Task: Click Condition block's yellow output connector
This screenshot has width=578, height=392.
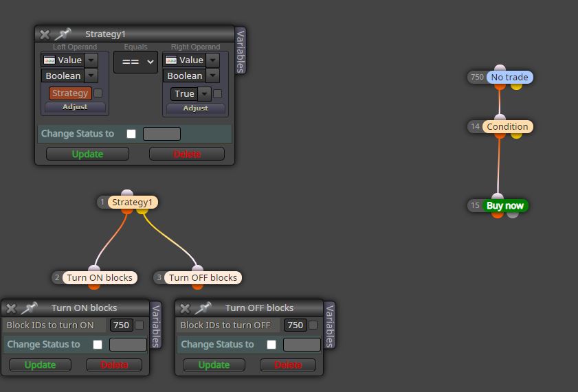Action: pos(516,135)
